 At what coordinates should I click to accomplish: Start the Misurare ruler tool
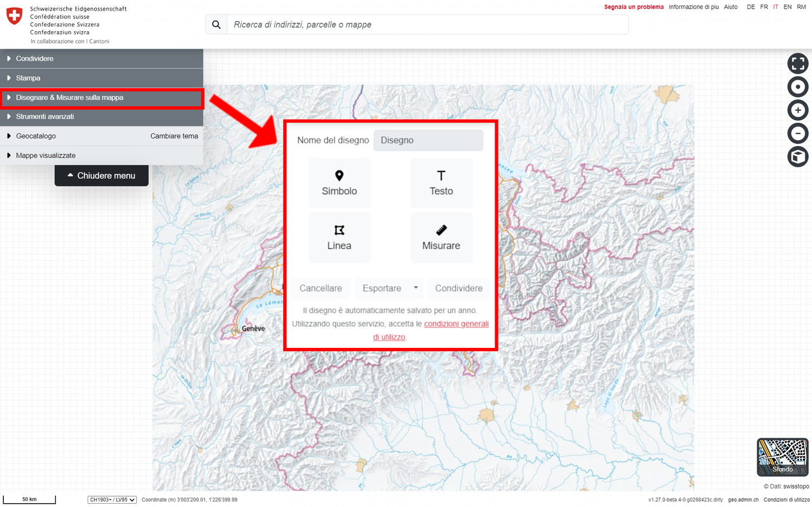click(x=441, y=238)
